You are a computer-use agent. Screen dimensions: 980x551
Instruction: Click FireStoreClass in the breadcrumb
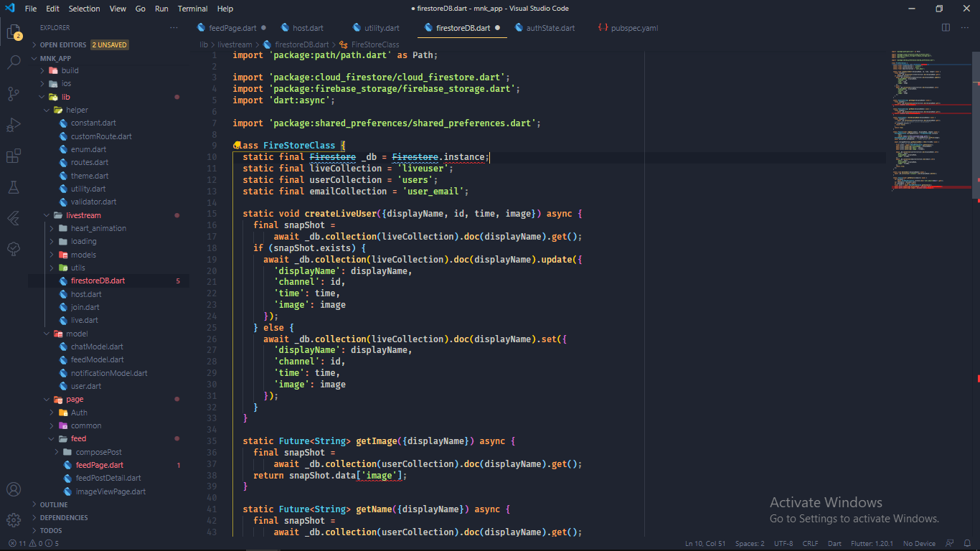[375, 44]
